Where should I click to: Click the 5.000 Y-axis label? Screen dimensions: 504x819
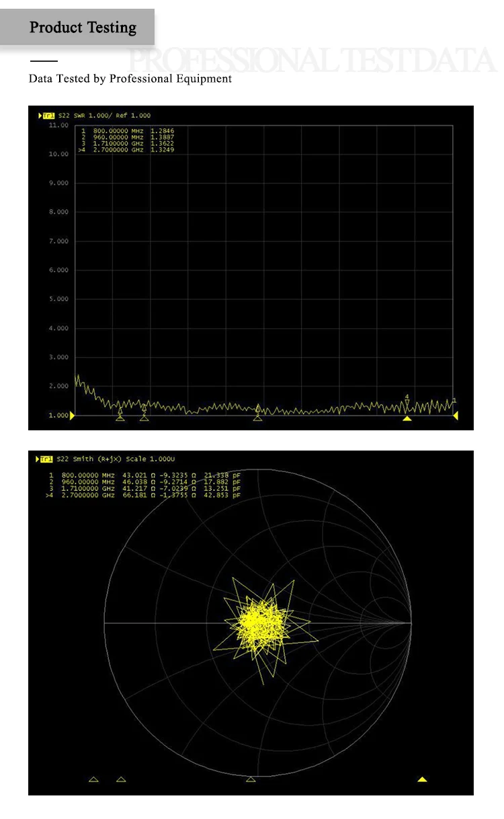(58, 299)
